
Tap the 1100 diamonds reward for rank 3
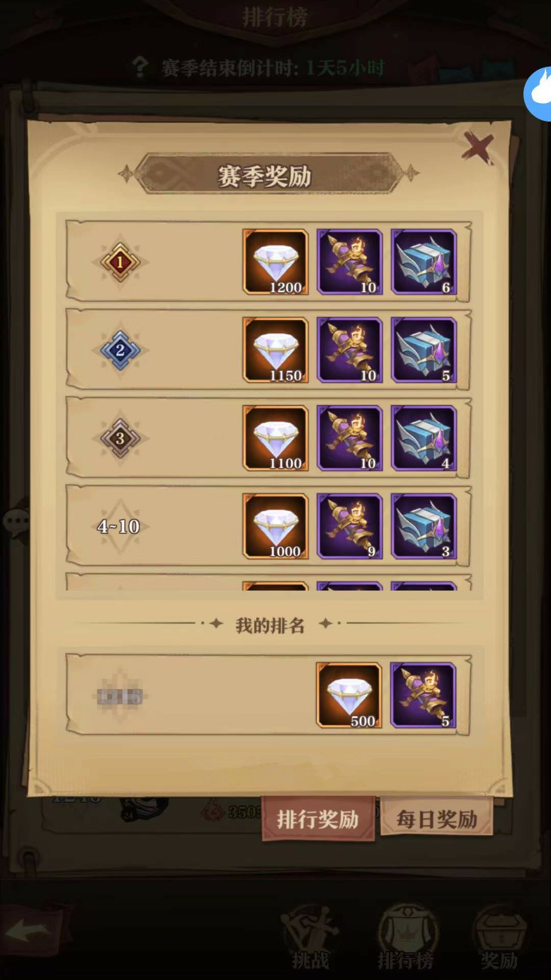275,438
